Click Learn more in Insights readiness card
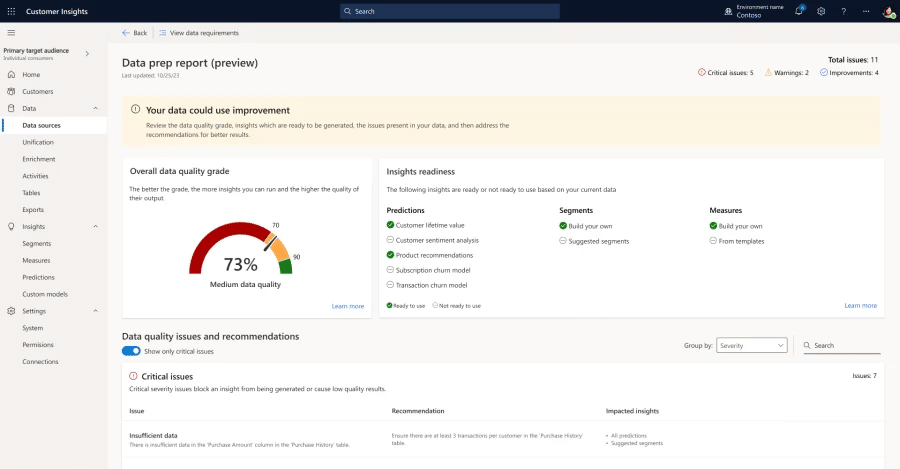 click(860, 305)
